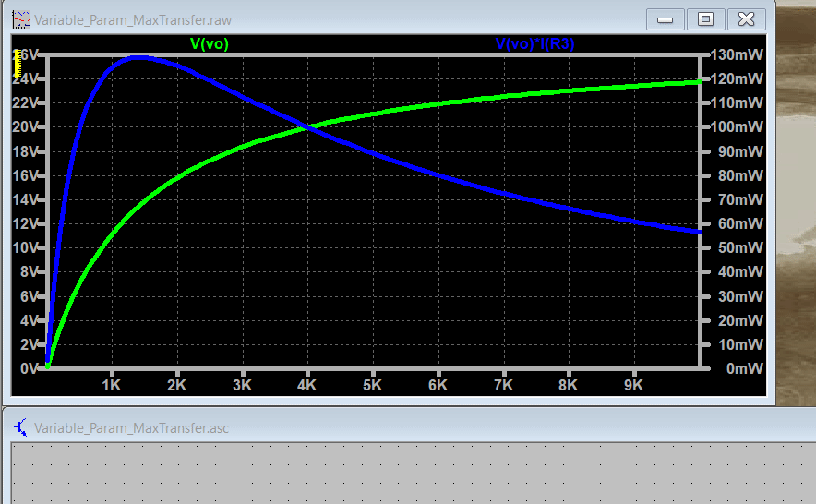This screenshot has width=816, height=504.
Task: Click the 0V label on the left axis
Action: click(x=29, y=368)
